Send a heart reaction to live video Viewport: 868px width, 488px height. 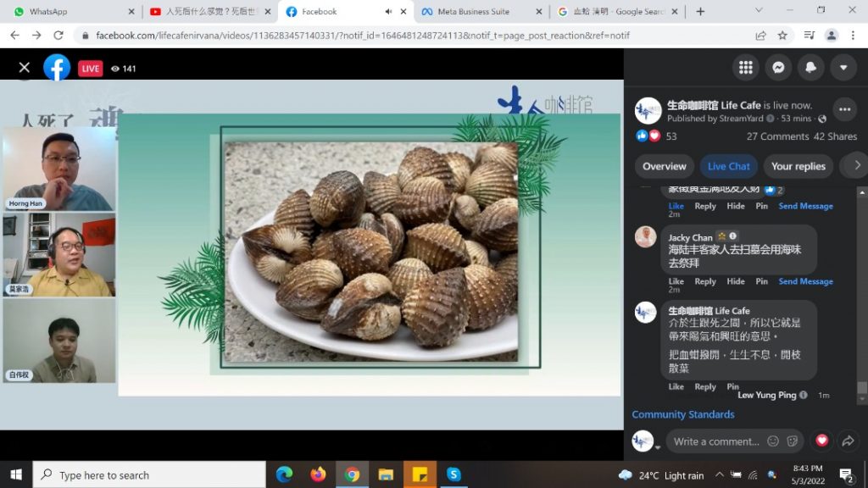[x=821, y=441]
